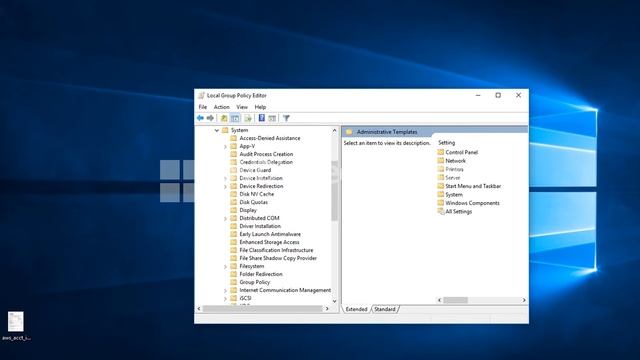Click the Local Group Policy Editor title icon
Image resolution: width=640 pixels, height=360 pixels.
click(201, 96)
